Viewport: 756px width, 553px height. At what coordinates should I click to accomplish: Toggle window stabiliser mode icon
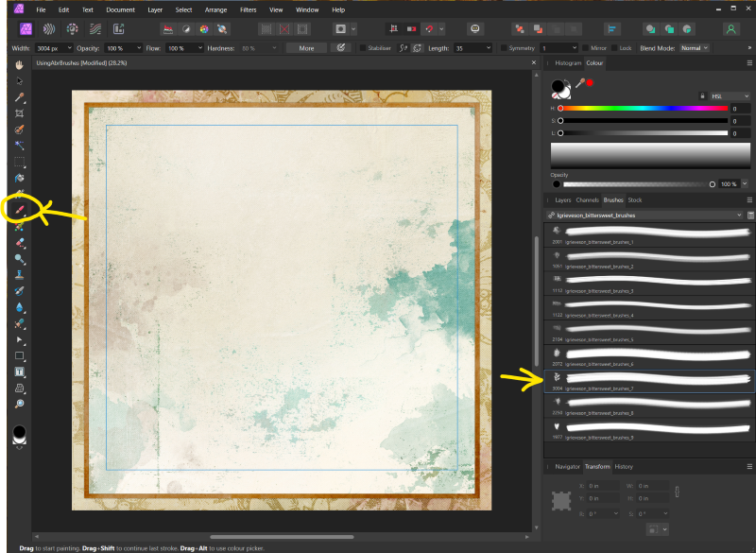(417, 48)
